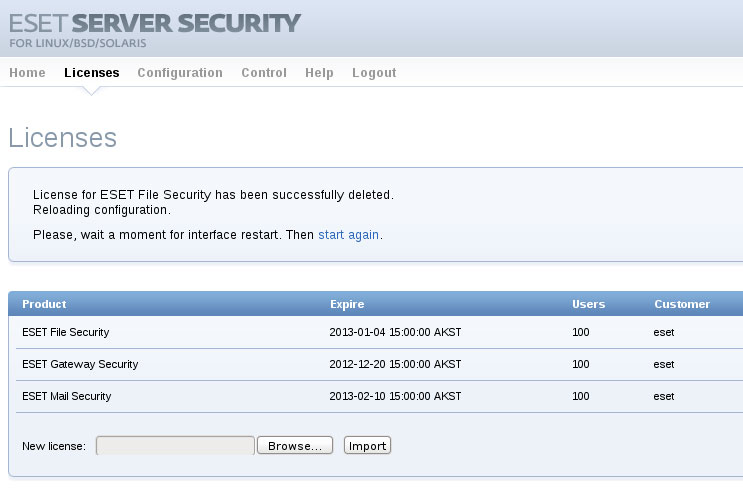Click the Users column header
This screenshot has width=743, height=500.
[x=589, y=304]
